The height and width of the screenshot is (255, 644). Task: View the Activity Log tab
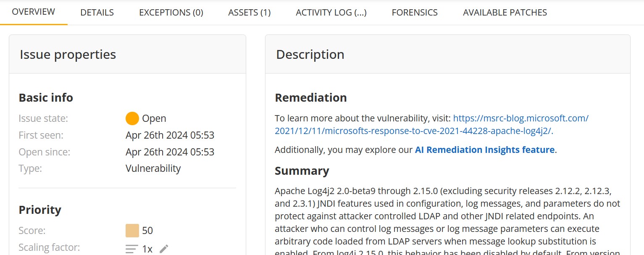point(331,13)
